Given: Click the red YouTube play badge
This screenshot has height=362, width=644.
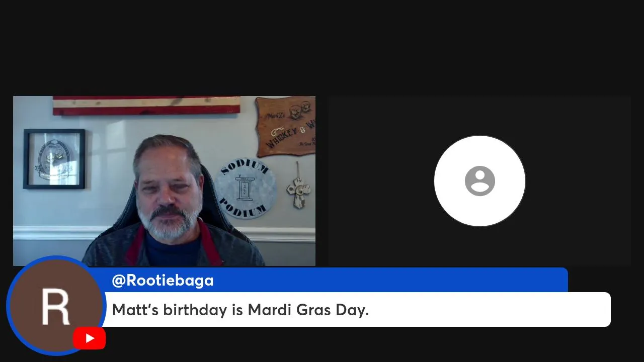Looking at the screenshot, I should click(89, 338).
